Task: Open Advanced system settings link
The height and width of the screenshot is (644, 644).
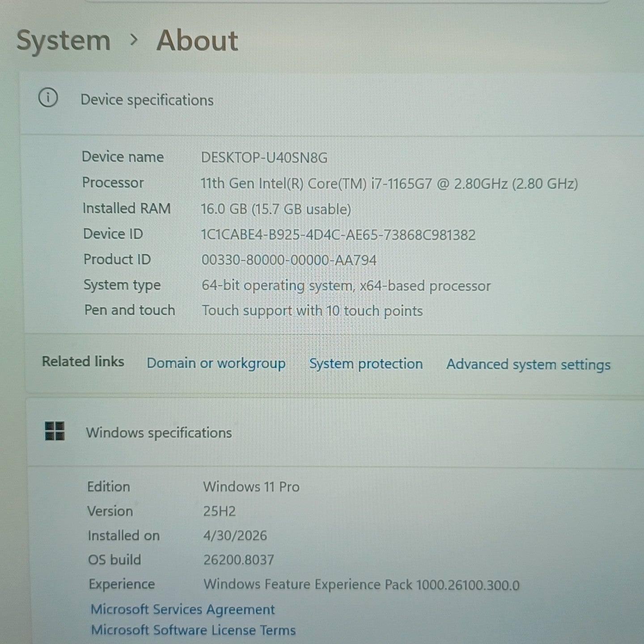Action: (x=528, y=364)
